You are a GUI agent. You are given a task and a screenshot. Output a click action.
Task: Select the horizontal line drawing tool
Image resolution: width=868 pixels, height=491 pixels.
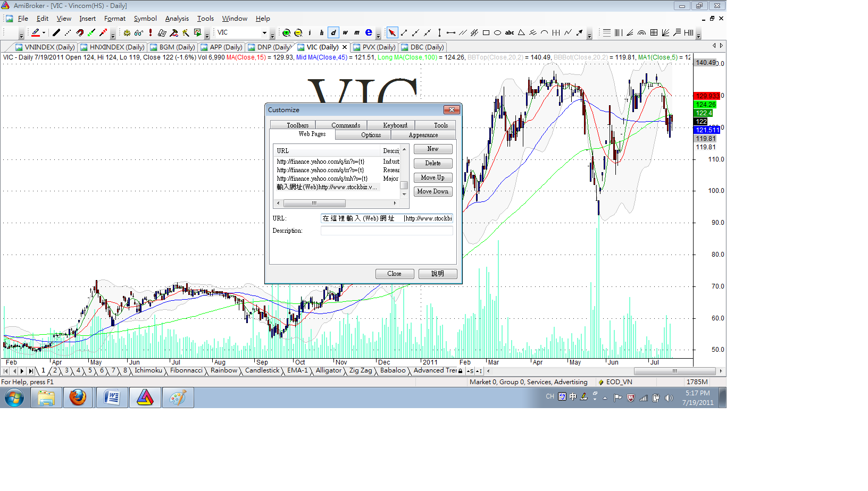[x=451, y=33]
